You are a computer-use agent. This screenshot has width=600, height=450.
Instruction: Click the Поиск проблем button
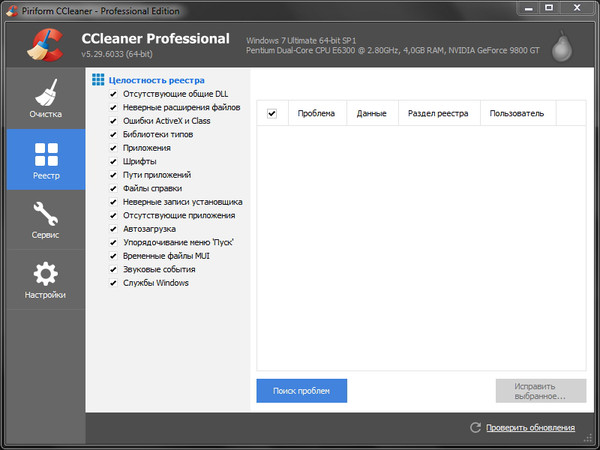(x=302, y=391)
